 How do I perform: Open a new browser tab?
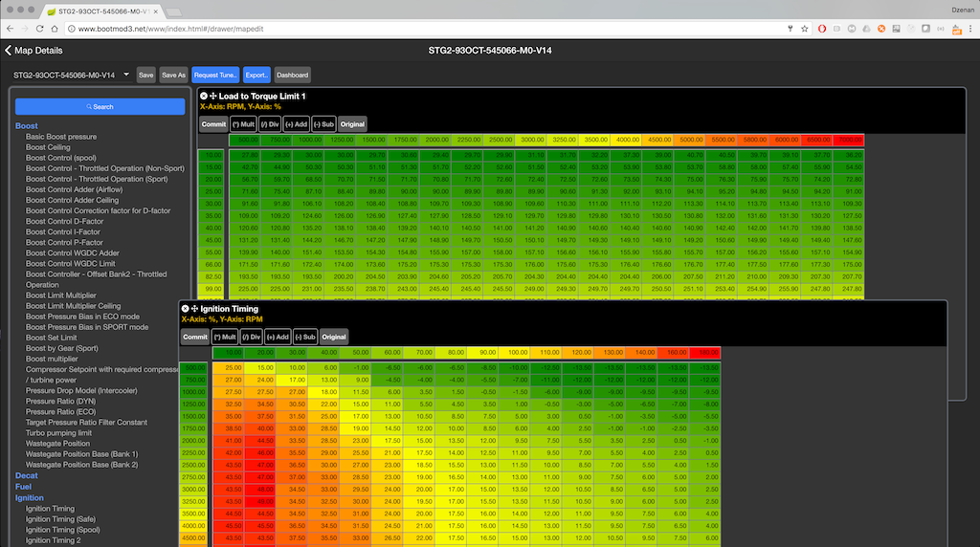click(174, 11)
